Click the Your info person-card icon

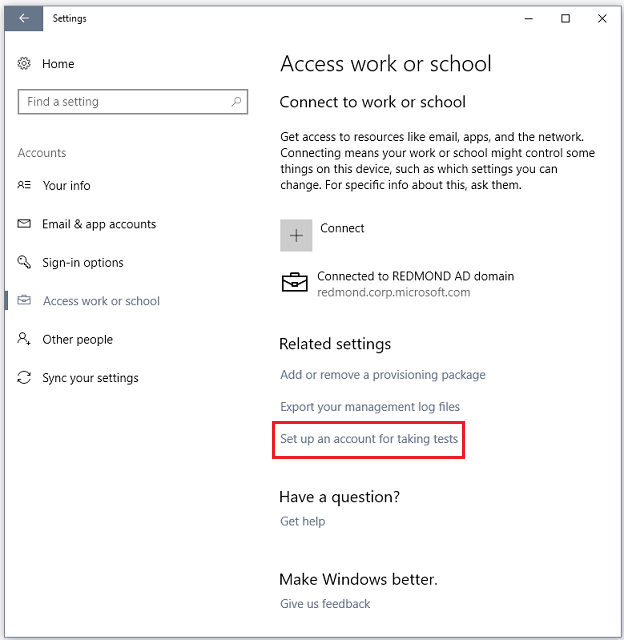(x=24, y=185)
